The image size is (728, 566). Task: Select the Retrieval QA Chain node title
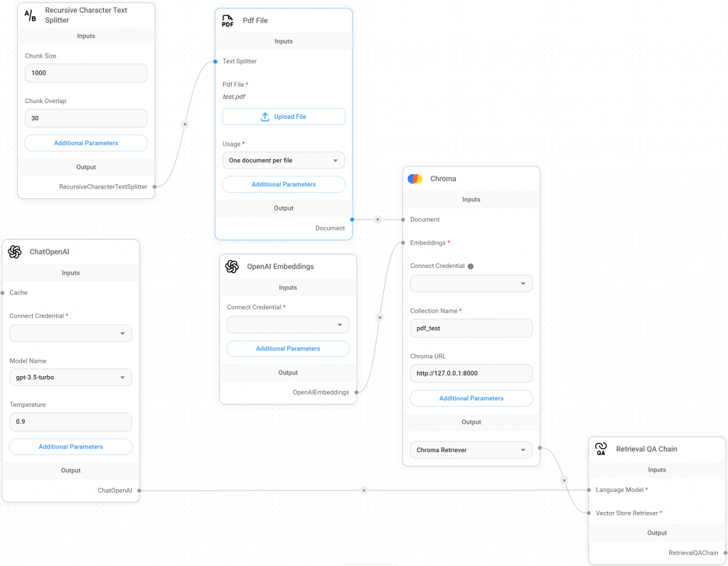[x=646, y=449]
